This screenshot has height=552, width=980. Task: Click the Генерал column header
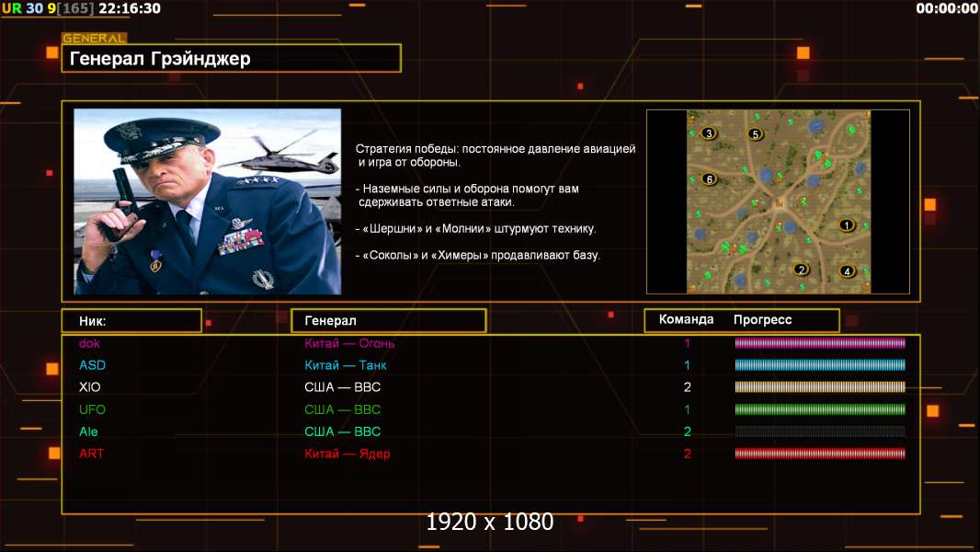[388, 321]
